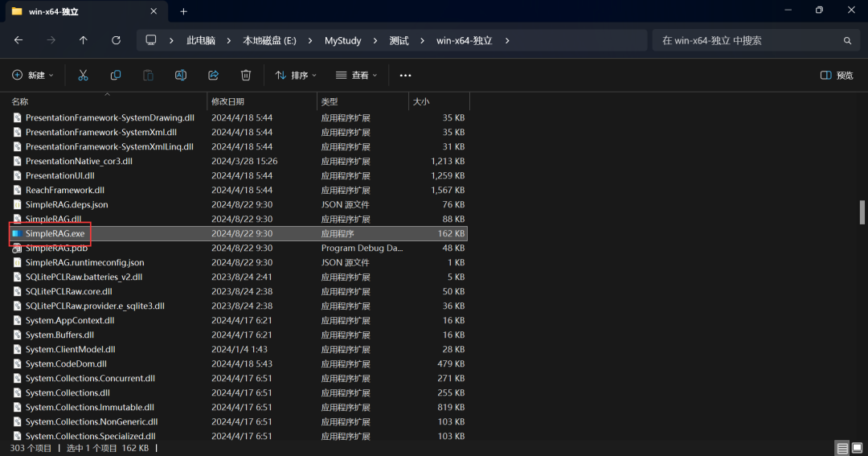Click MyStudy in the breadcrumb path
This screenshot has width=868, height=456.
pos(342,40)
